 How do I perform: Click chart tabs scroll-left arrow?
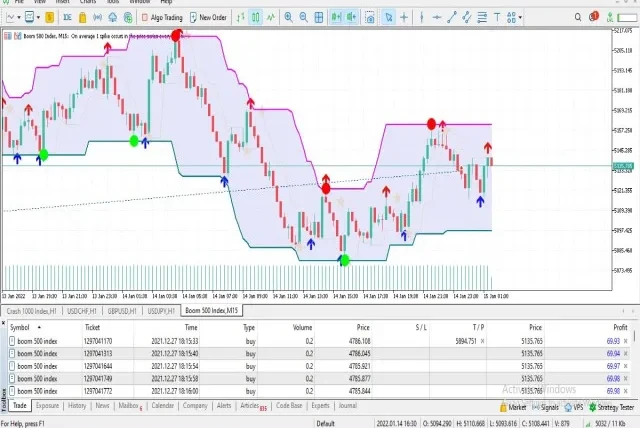point(623,311)
